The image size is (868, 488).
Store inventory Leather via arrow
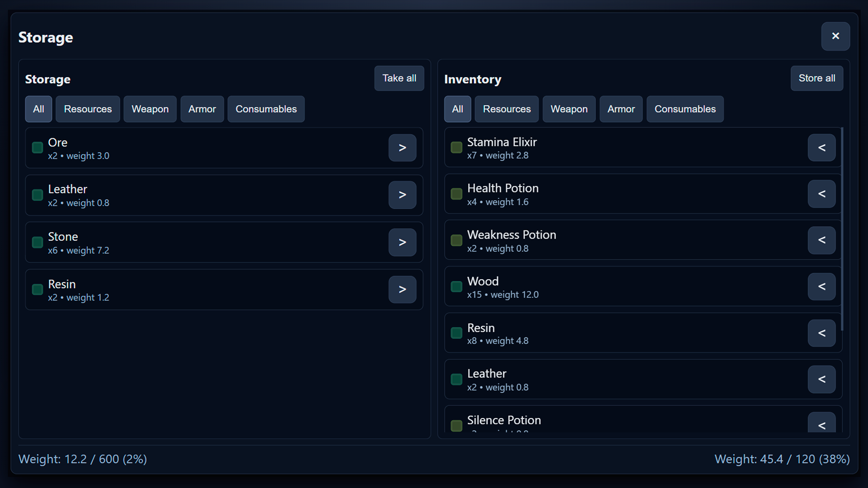(x=821, y=379)
